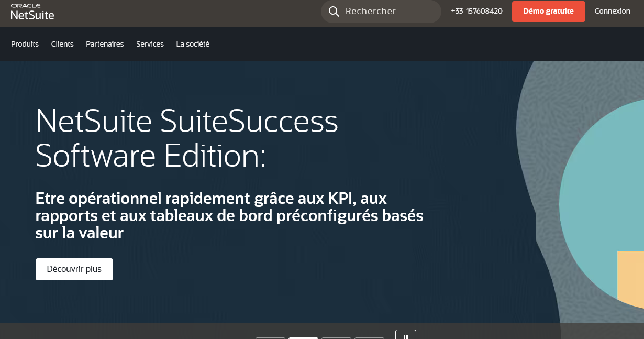Select the Partenaires menu item
The height and width of the screenshot is (339, 644).
[x=105, y=44]
